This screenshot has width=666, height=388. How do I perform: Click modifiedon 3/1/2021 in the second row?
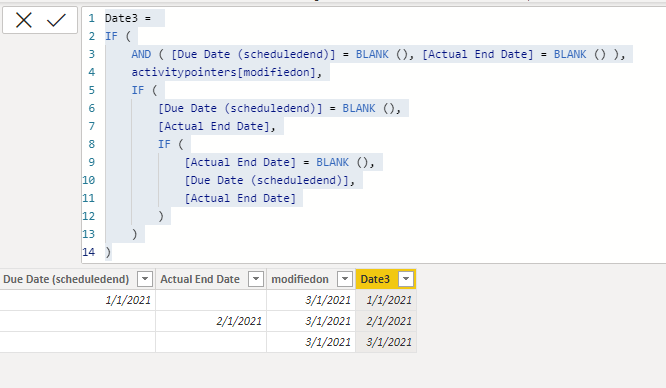pos(311,321)
